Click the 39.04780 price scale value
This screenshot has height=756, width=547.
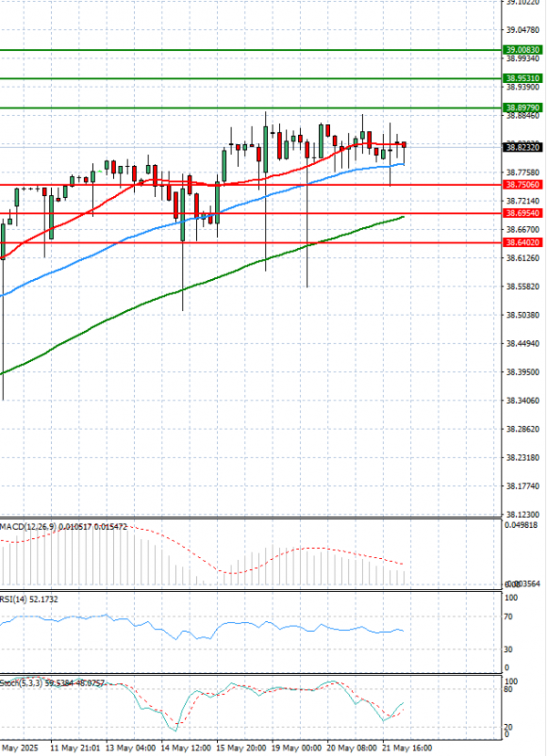(523, 30)
